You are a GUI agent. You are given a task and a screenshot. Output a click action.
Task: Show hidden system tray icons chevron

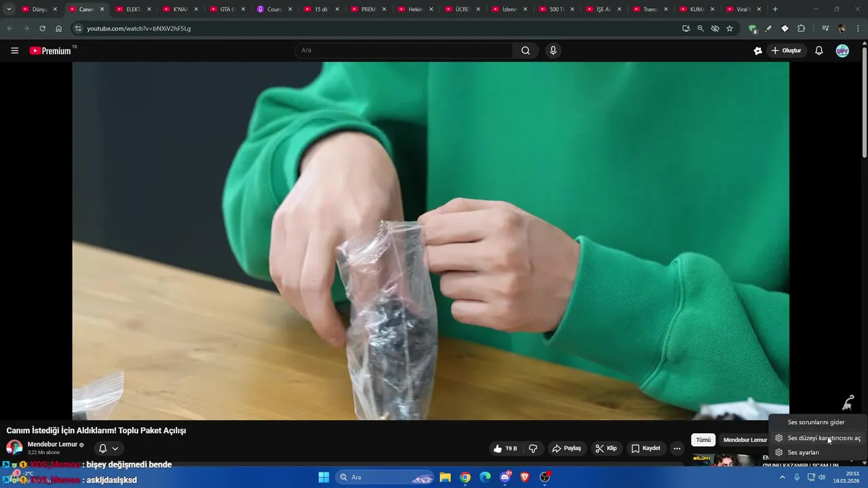tap(782, 477)
